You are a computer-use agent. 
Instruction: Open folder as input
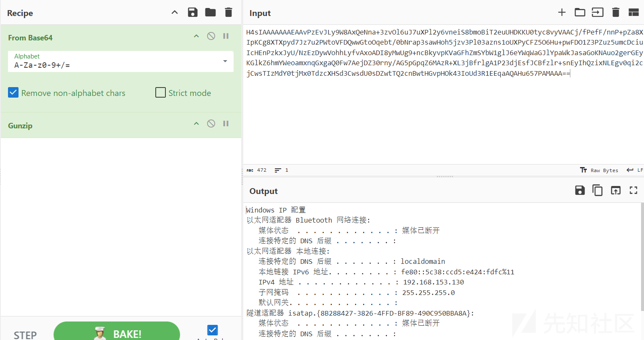pos(580,12)
